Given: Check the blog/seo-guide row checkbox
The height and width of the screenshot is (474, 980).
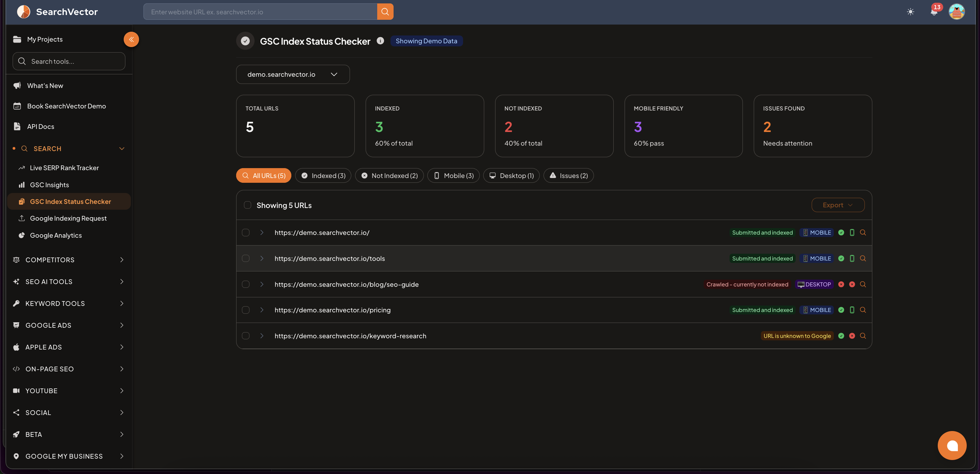Looking at the screenshot, I should (x=246, y=284).
